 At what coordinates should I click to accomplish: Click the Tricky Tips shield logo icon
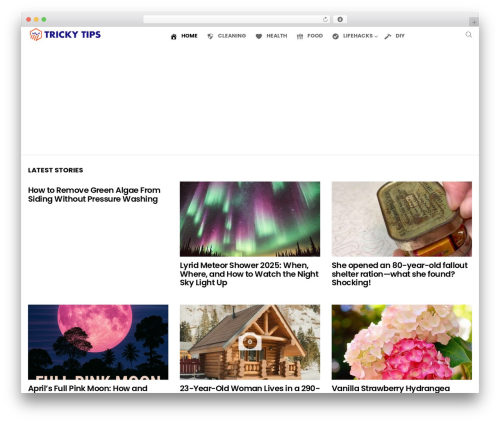(36, 35)
